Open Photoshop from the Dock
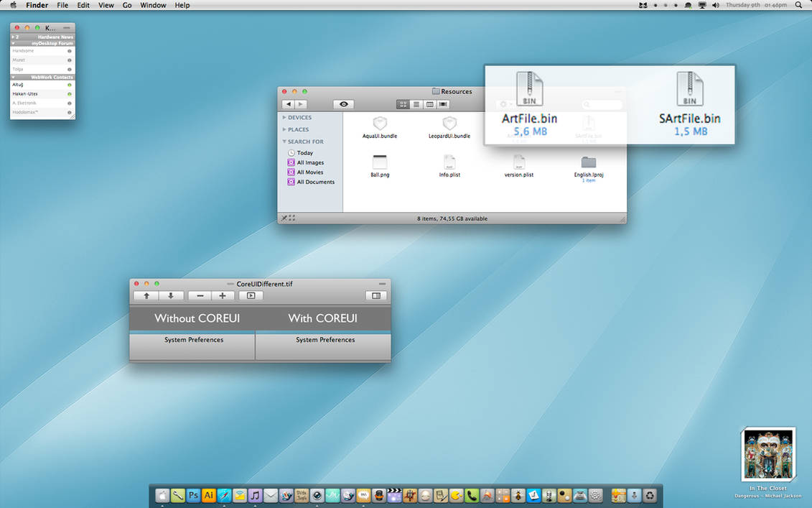 (193, 496)
